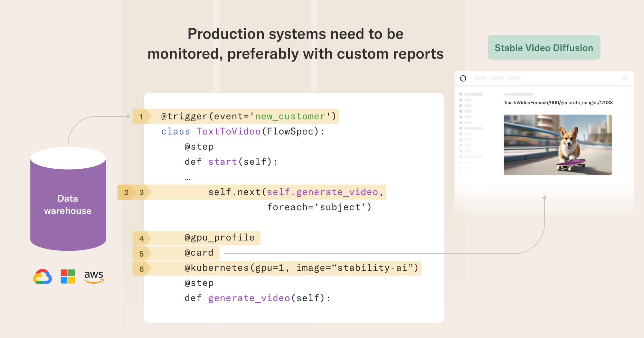Screen dimensions: 644x338
Task: Click the @step line above def generate_video
Action: coord(199,283)
